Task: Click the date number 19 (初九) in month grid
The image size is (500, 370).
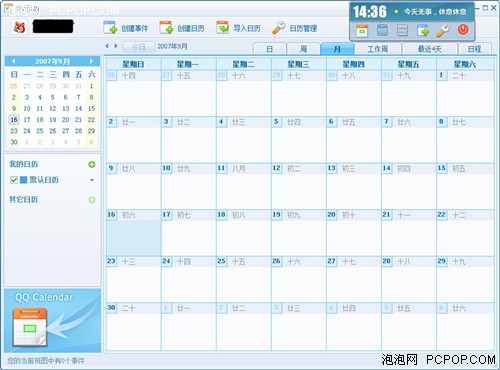Action: coord(276,214)
